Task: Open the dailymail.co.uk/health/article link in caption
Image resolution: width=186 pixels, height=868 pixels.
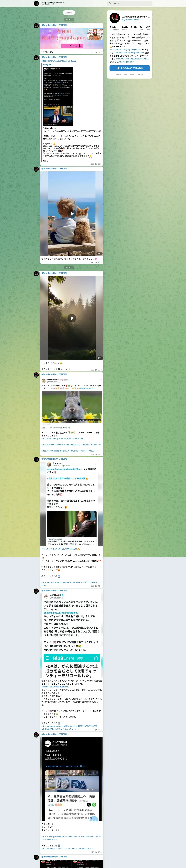Action: click(x=55, y=686)
